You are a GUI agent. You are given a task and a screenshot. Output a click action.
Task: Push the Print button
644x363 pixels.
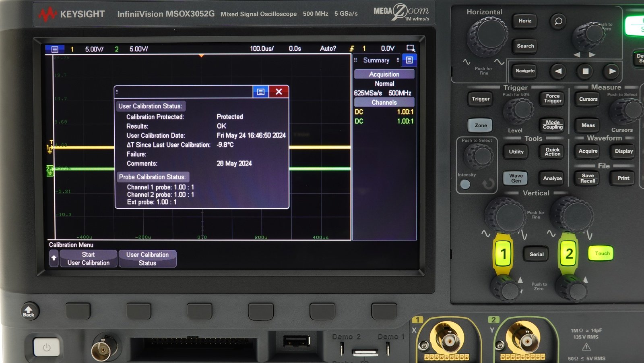point(623,178)
